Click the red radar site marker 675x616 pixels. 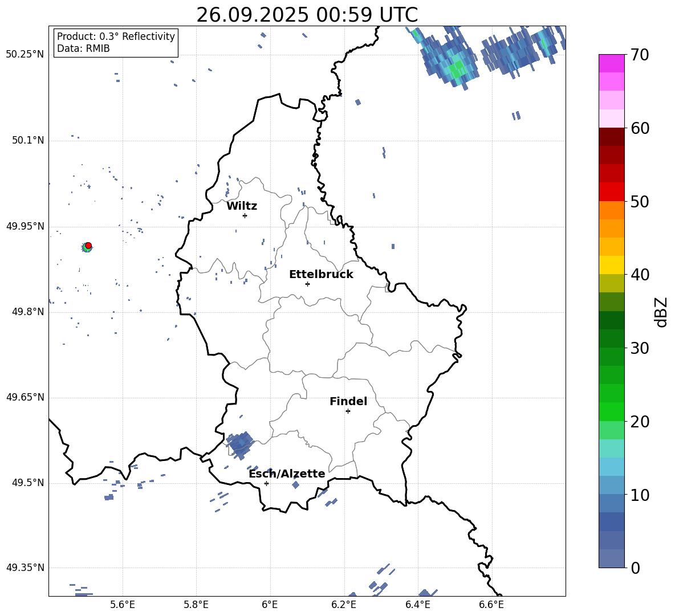[88, 245]
